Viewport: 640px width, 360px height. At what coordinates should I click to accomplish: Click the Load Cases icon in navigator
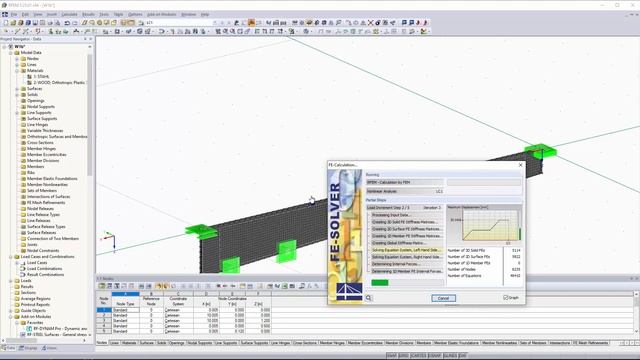pyautogui.click(x=23, y=263)
